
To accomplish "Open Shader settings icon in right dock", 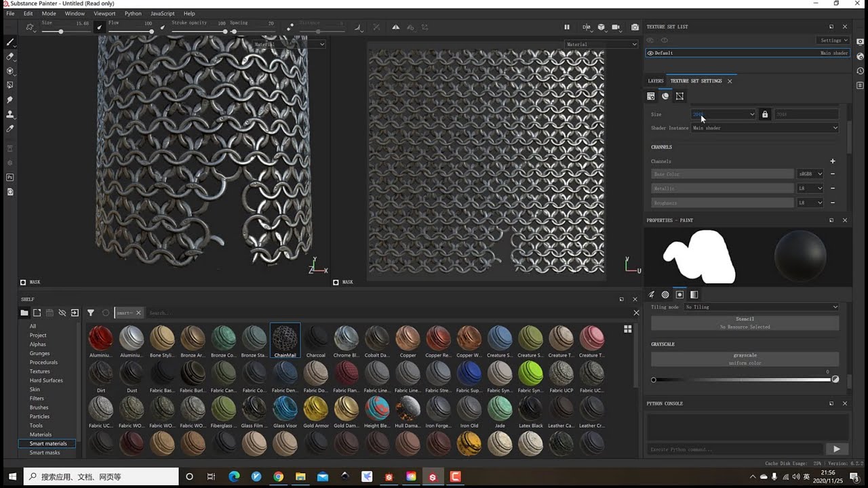I will click(860, 56).
